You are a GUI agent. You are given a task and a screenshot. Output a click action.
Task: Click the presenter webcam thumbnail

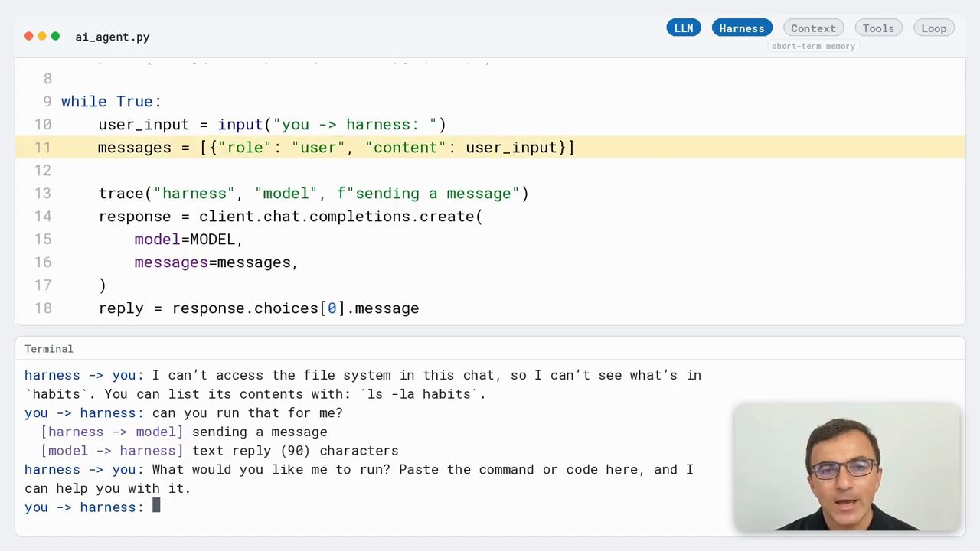coord(847,467)
